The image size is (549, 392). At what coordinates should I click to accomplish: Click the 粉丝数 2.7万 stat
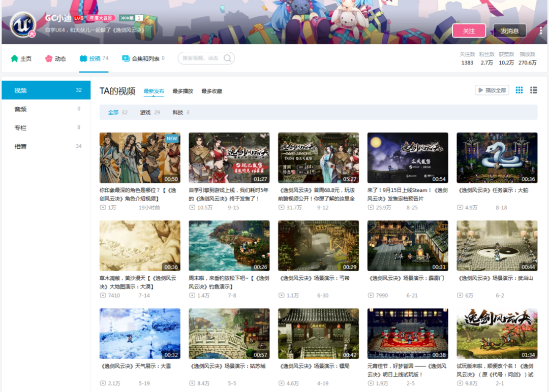(486, 58)
